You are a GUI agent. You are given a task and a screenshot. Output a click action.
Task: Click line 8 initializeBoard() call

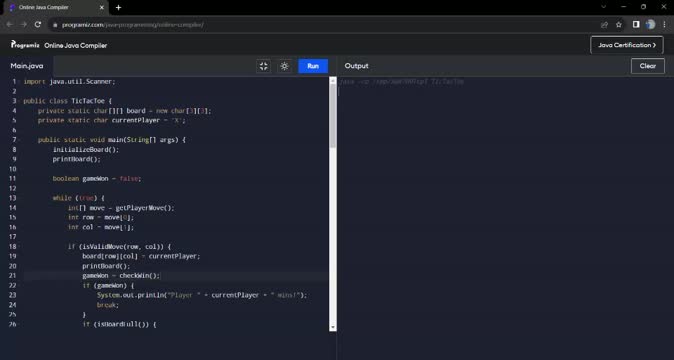pos(86,149)
